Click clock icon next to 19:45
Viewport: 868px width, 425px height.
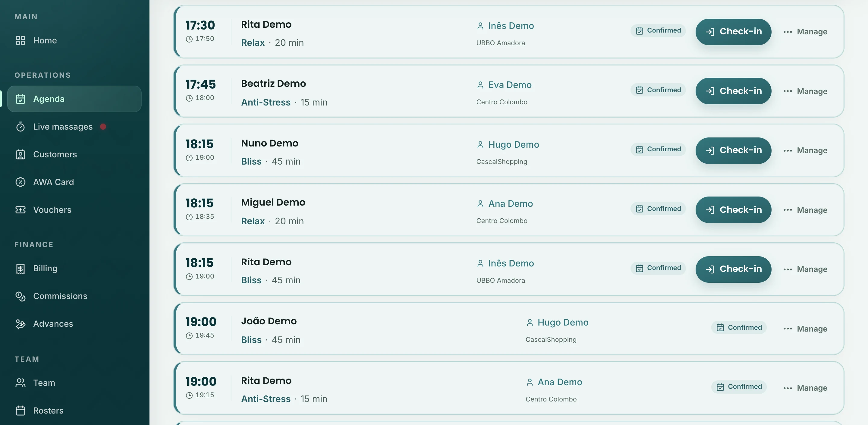[189, 336]
